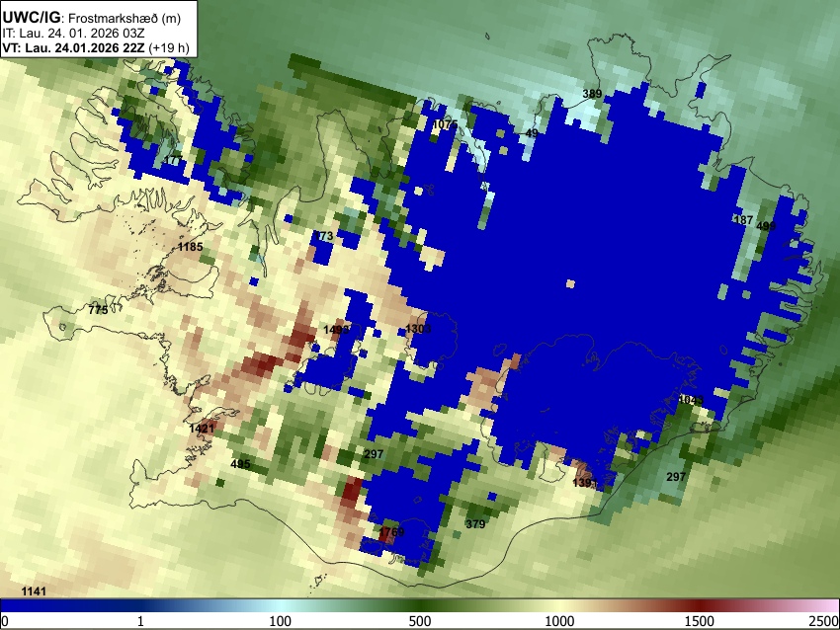Click the map value label 379
The width and height of the screenshot is (840, 630).
475,524
